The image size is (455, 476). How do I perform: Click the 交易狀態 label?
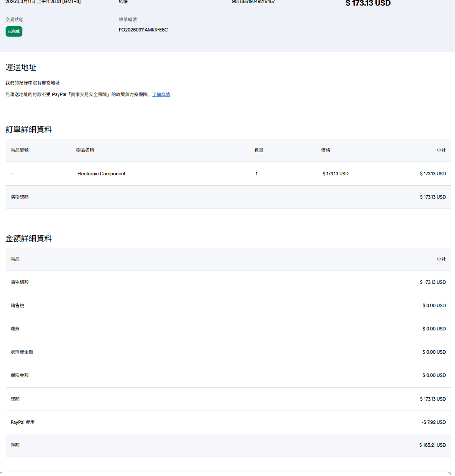[x=15, y=19]
